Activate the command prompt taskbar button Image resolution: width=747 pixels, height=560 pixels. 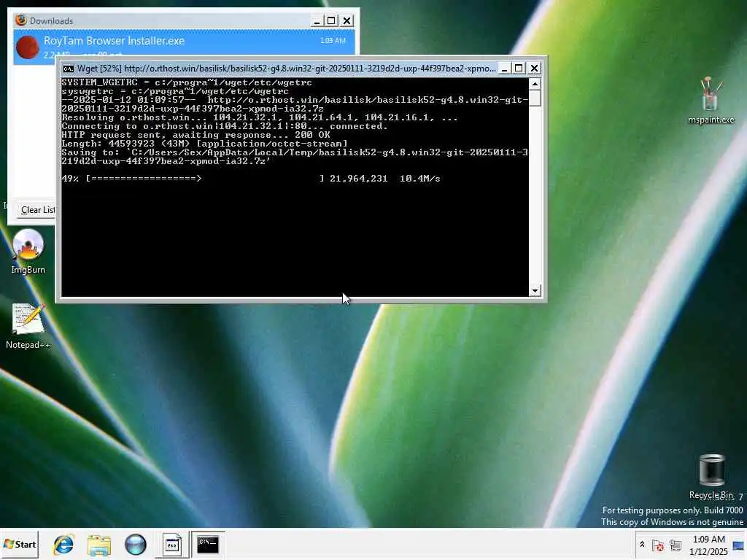tap(208, 544)
